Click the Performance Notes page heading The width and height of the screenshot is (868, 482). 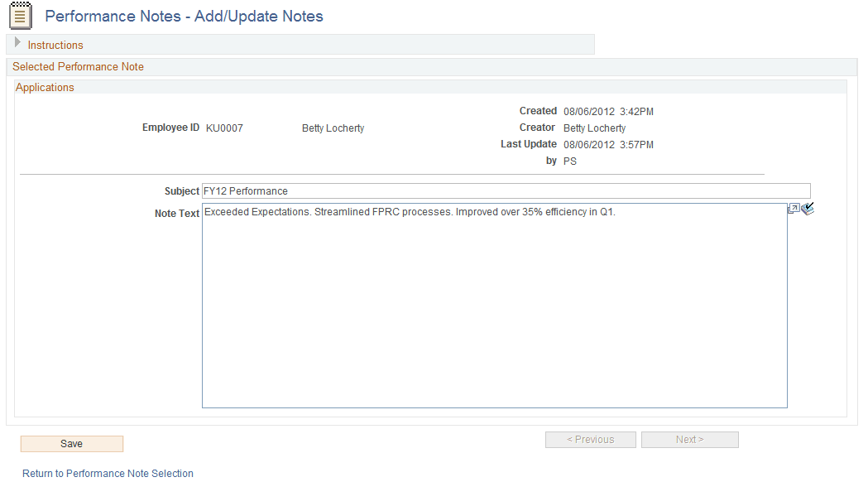coord(185,16)
